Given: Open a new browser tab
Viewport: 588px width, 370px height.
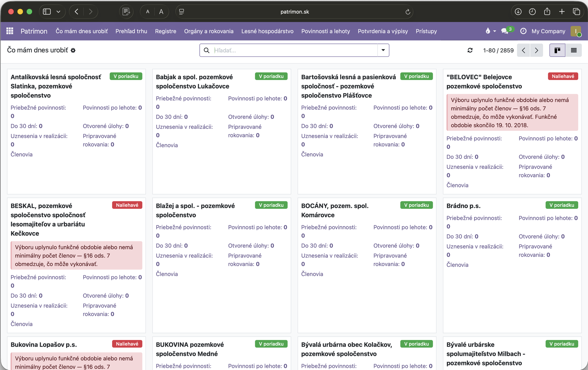Looking at the screenshot, I should coord(562,12).
